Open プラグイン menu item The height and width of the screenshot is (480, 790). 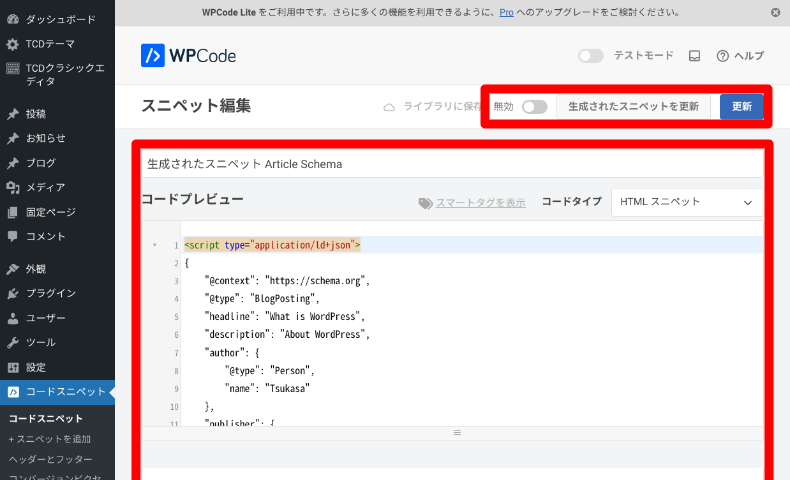click(57, 293)
